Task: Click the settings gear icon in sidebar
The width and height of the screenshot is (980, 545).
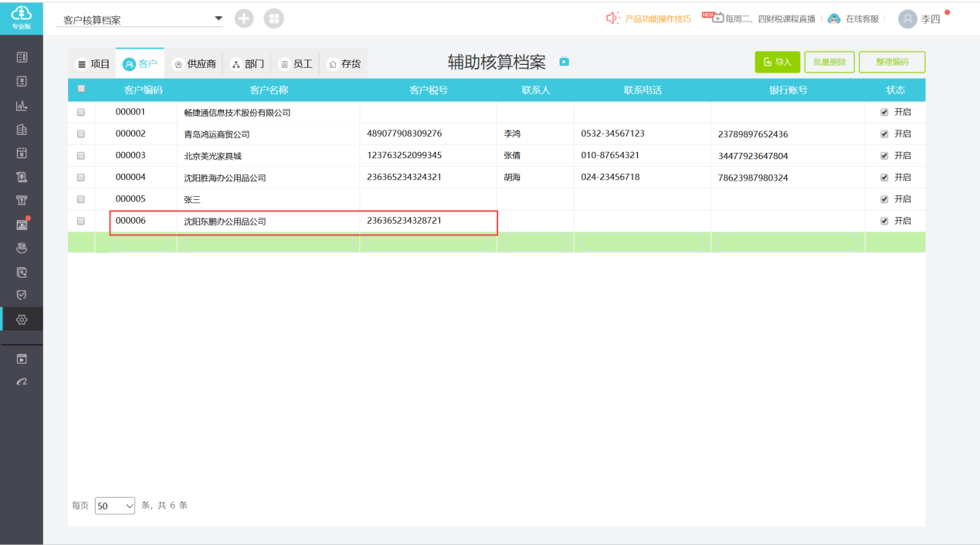Action: (22, 319)
